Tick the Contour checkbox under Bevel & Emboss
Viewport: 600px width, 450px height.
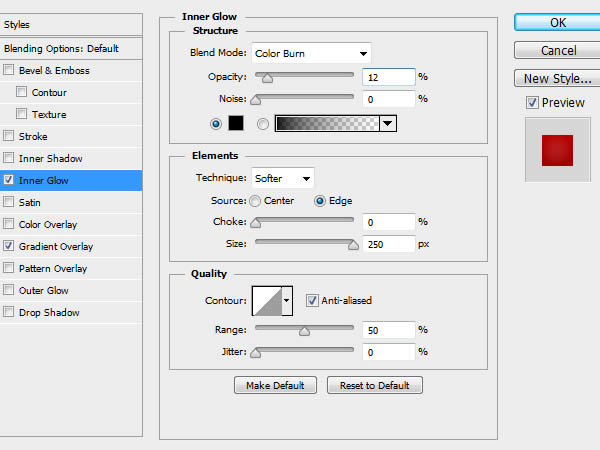21,92
